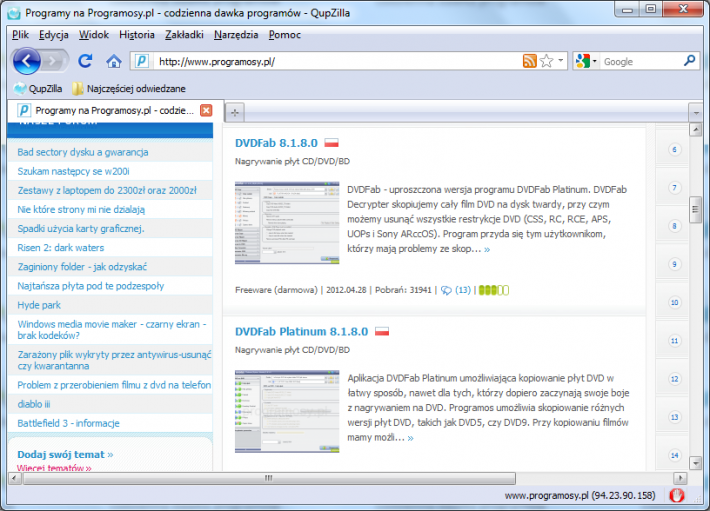This screenshot has height=511, width=710.
Task: Open the Widok menu
Action: tap(94, 35)
